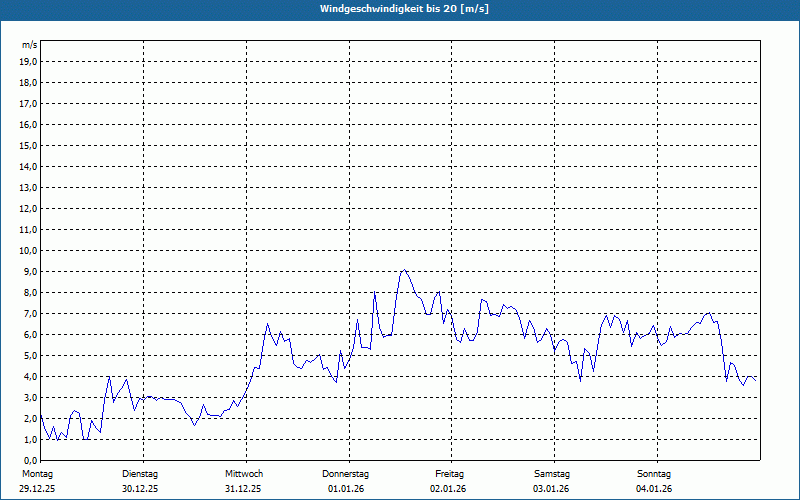Select the Sonntag day label

[654, 473]
